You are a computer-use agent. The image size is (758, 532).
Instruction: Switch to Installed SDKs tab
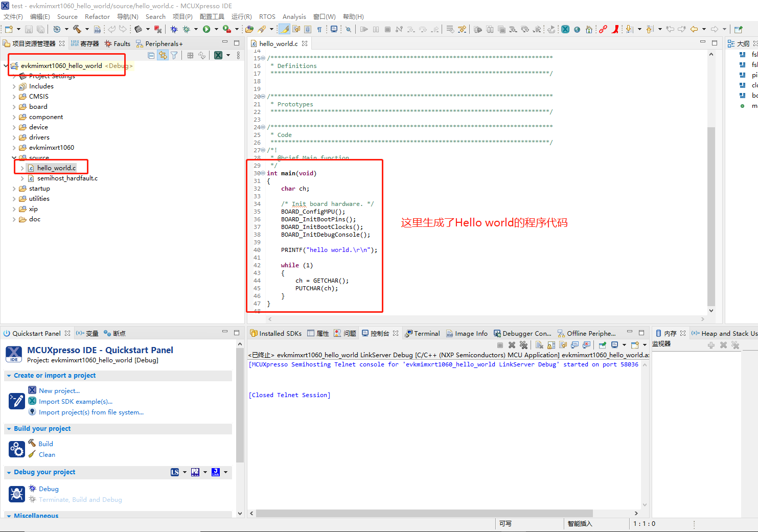click(x=275, y=334)
